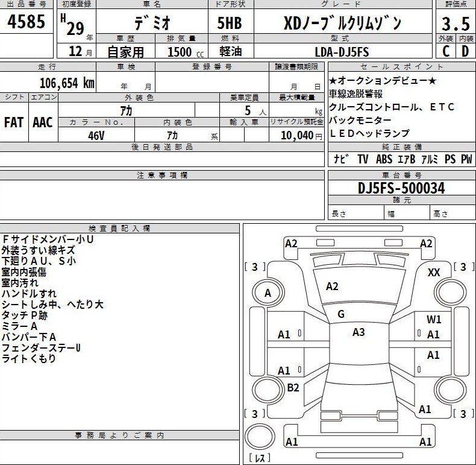Select the displacement 1500 cc
This screenshot has width=476, height=465.
[x=186, y=52]
